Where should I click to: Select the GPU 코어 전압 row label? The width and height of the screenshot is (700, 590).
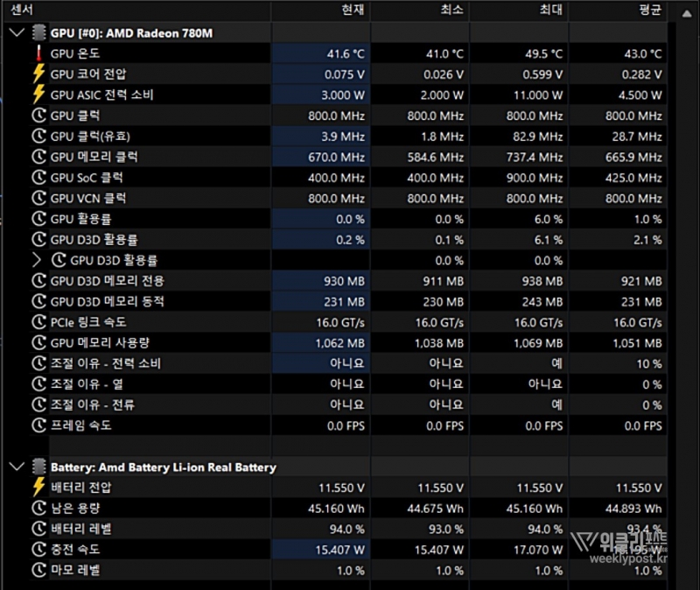click(88, 74)
